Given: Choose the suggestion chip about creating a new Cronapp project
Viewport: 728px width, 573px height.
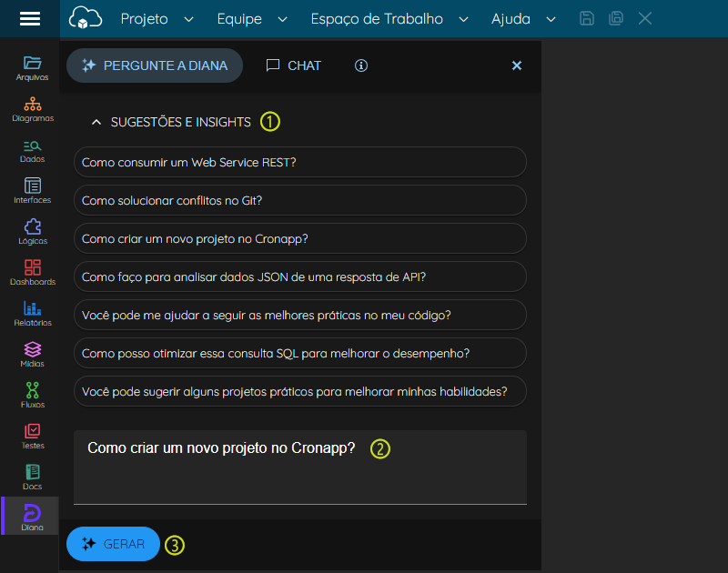Looking at the screenshot, I should [x=300, y=238].
